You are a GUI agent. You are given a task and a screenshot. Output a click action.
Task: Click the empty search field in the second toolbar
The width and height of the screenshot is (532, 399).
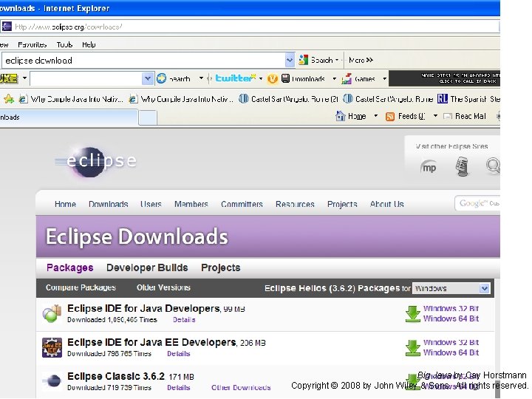[x=86, y=79]
